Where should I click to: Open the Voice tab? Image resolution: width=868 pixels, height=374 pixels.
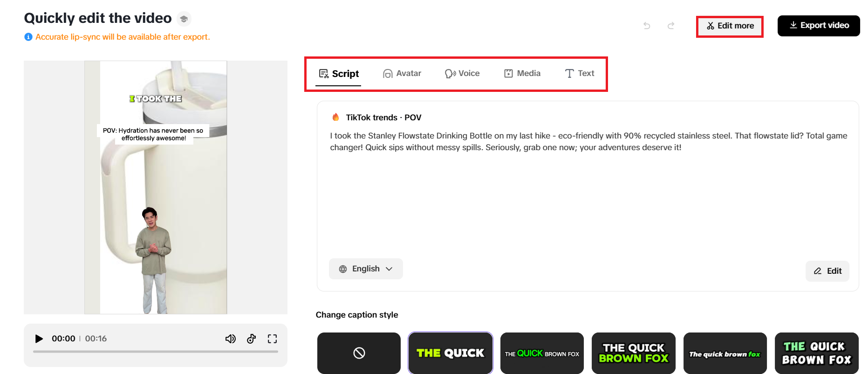tap(462, 74)
